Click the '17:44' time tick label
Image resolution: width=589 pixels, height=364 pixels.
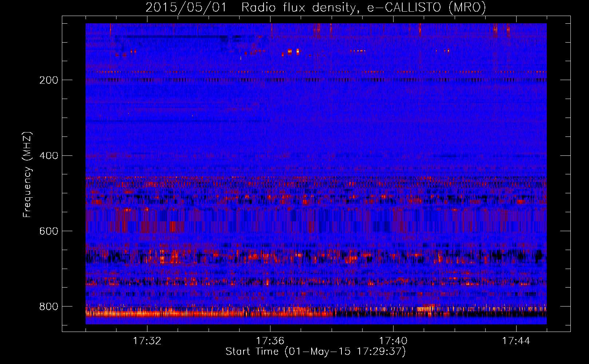tap(516, 341)
